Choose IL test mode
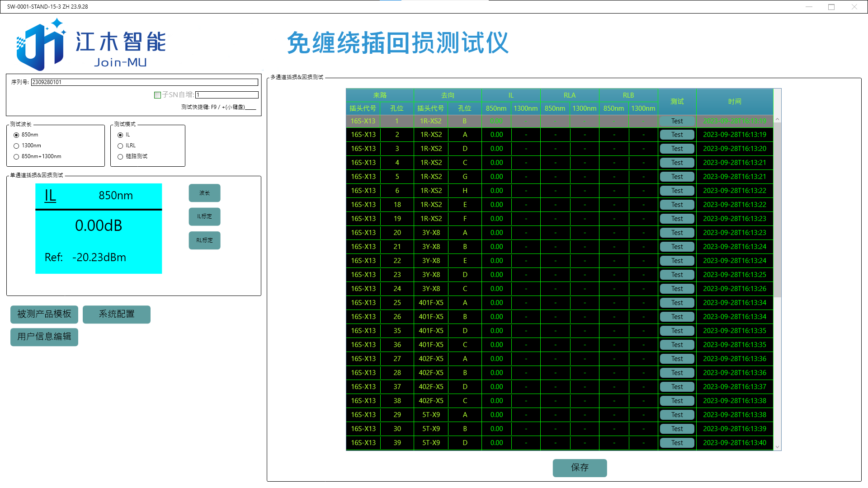 click(120, 135)
